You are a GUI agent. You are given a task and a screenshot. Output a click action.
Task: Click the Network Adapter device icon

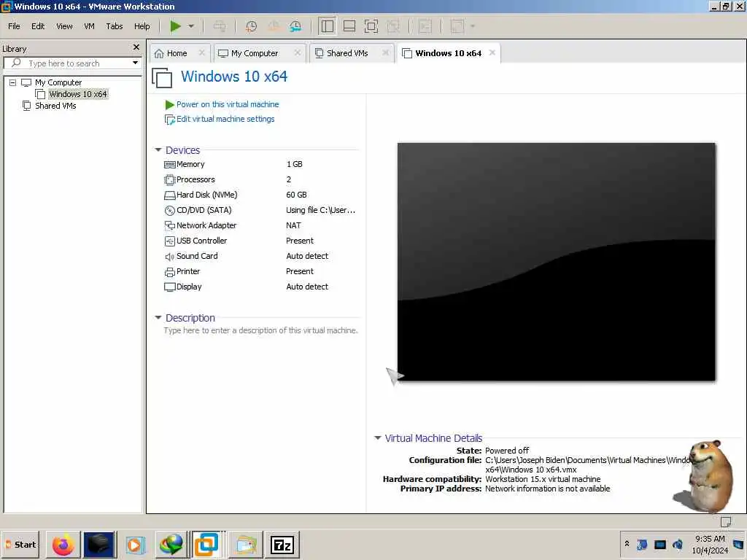coord(169,226)
